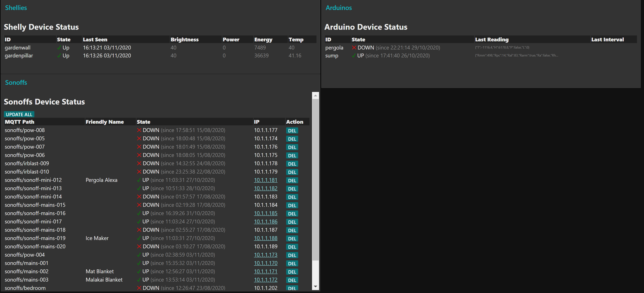
Task: Select the gardenpillar device ID
Action: pos(19,55)
